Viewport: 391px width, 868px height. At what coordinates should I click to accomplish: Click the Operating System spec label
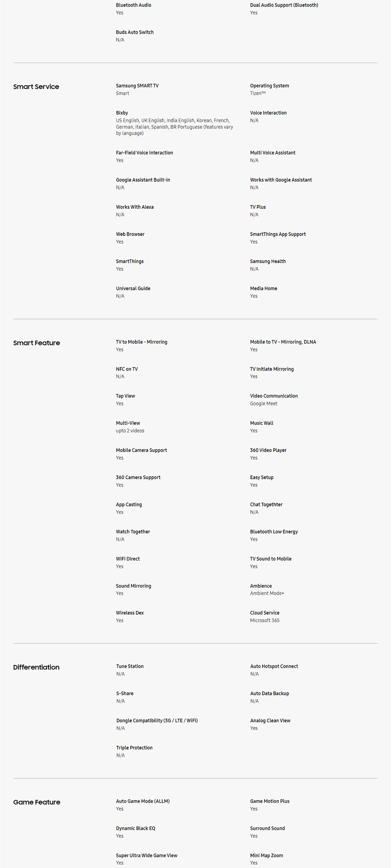click(269, 86)
